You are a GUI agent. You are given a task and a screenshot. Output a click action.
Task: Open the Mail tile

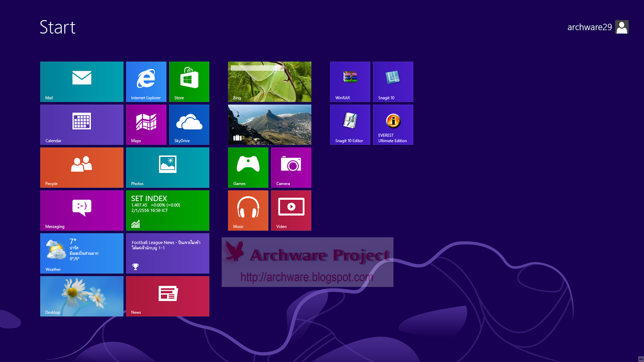coord(82,82)
